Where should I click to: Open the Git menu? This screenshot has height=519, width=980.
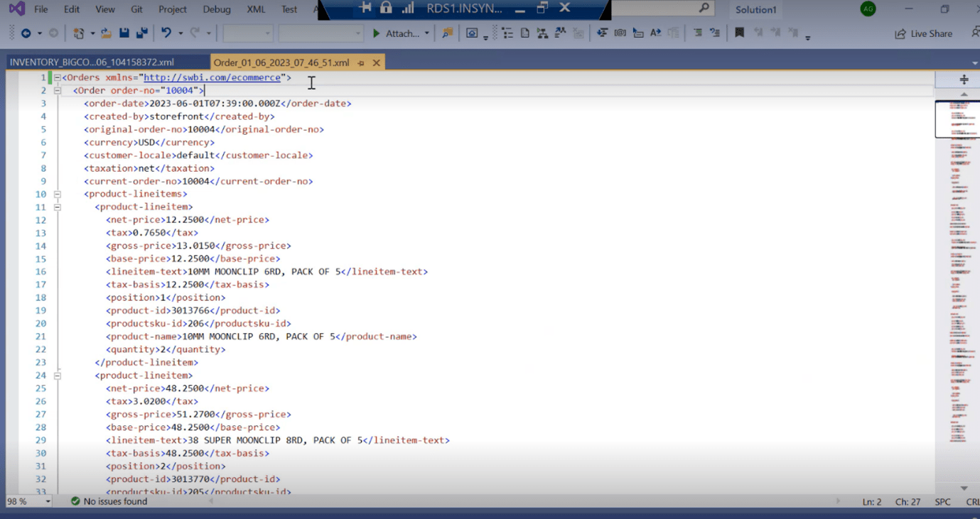(x=136, y=9)
